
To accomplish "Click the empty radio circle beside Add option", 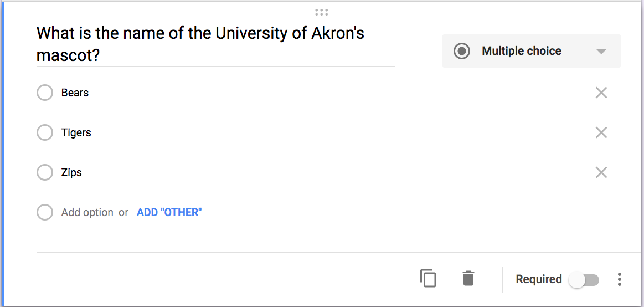I will tap(45, 212).
